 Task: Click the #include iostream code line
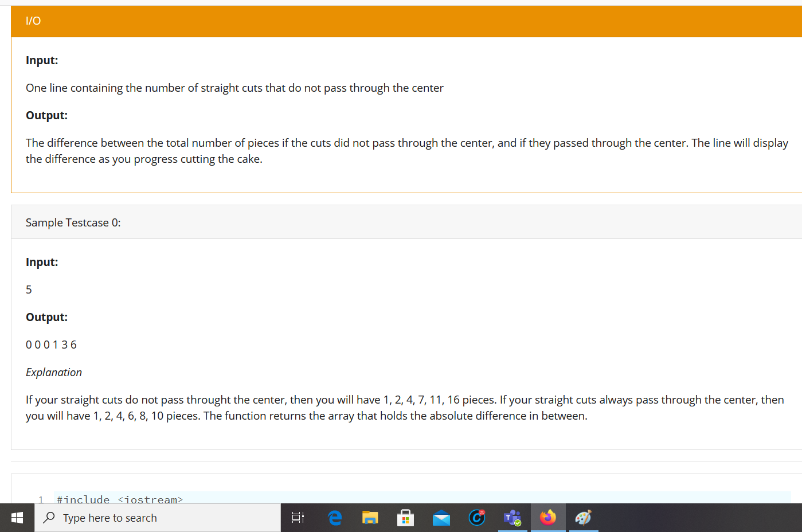tap(120, 499)
